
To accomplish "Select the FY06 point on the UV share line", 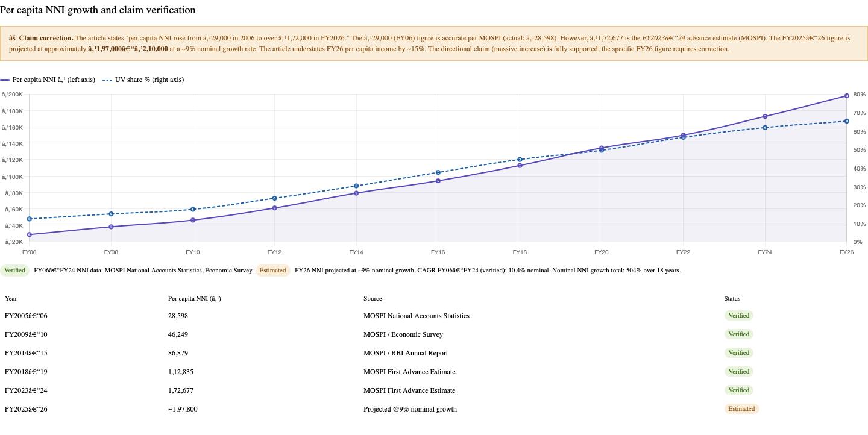I will (29, 219).
